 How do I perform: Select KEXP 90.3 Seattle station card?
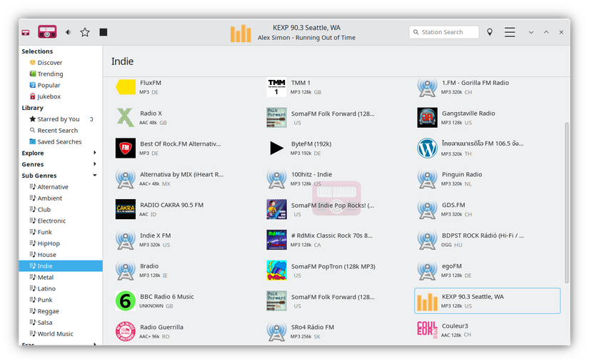point(487,300)
